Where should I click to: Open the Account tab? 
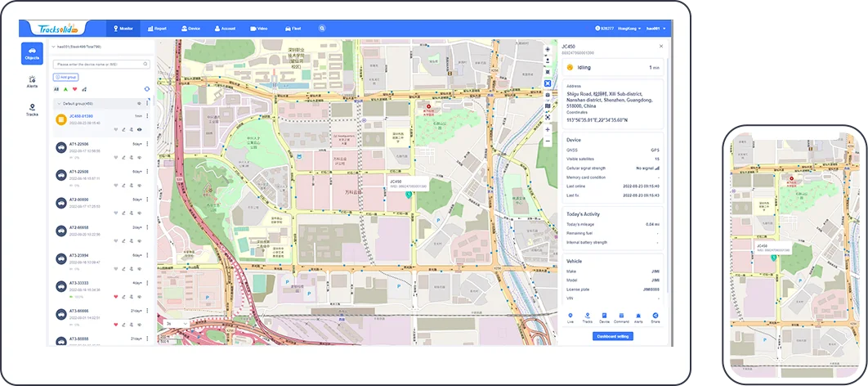(x=226, y=29)
